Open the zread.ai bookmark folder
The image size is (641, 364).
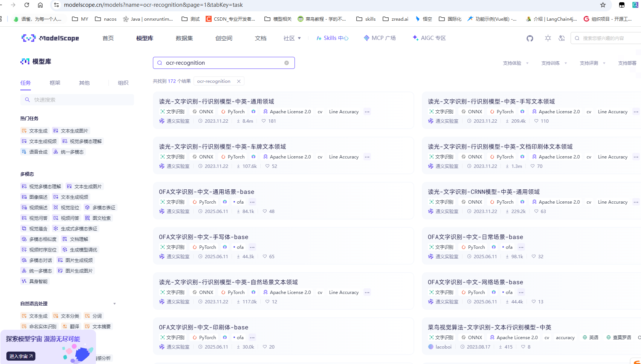(x=395, y=19)
